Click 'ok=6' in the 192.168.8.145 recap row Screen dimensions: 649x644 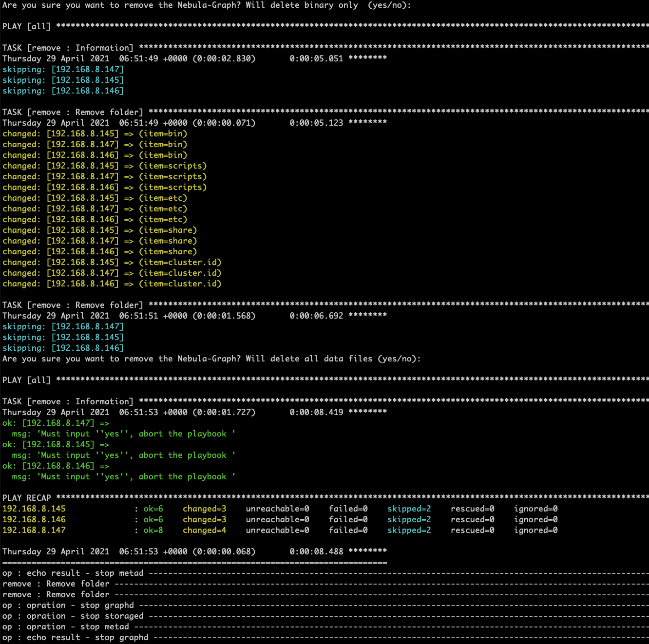coord(153,509)
